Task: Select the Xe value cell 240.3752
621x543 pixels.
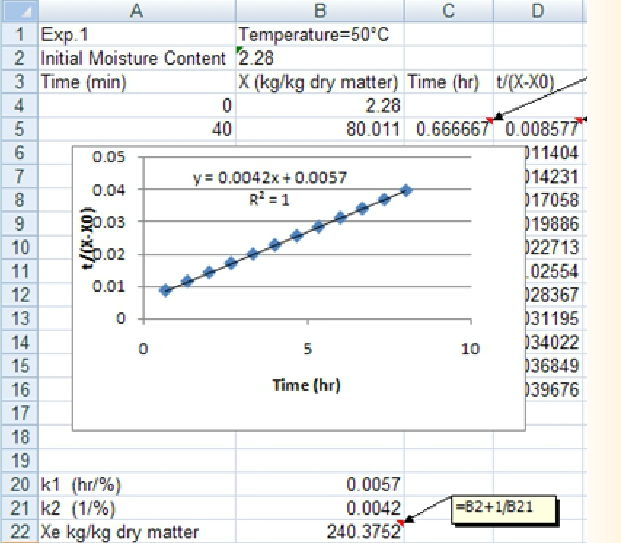Action: [319, 531]
